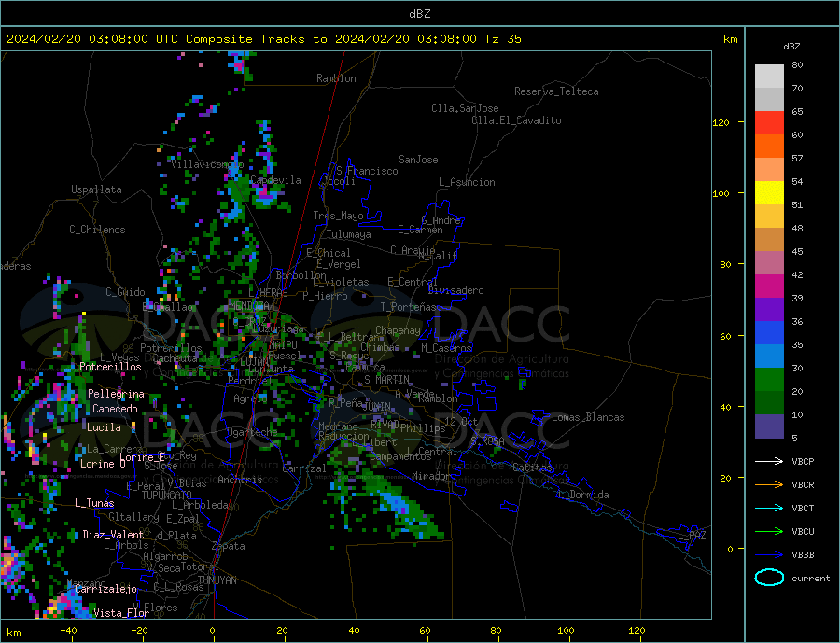
Task: Click the orange VBCR arrow in legend
Action: coord(769,485)
